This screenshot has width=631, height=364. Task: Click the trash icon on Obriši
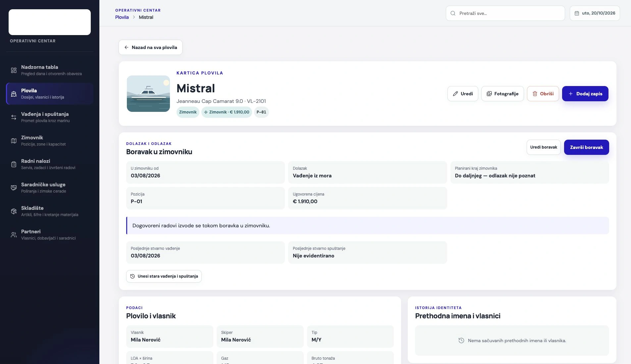(535, 94)
